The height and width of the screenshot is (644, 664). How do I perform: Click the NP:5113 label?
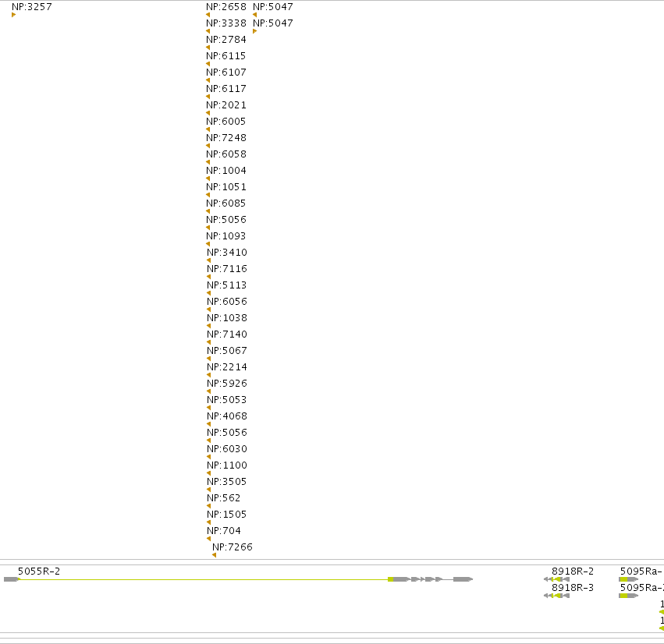point(227,285)
